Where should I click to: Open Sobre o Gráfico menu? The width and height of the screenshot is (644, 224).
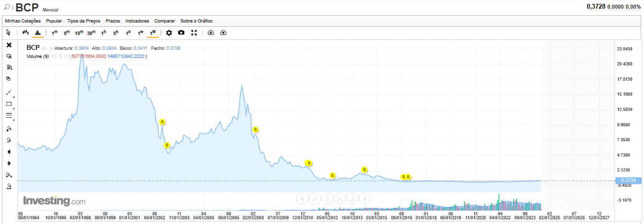point(196,21)
